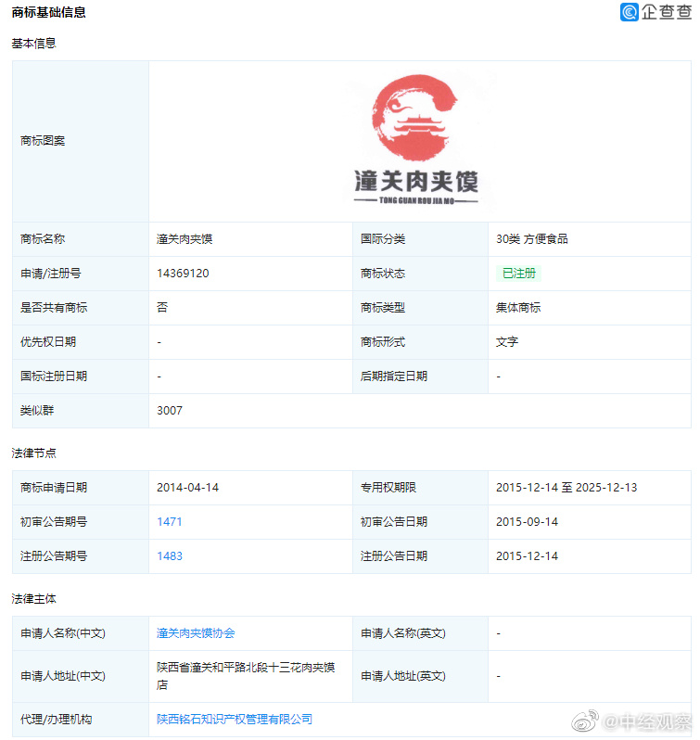The width and height of the screenshot is (700, 740).
Task: Select trademark form value 文字
Action: point(507,341)
